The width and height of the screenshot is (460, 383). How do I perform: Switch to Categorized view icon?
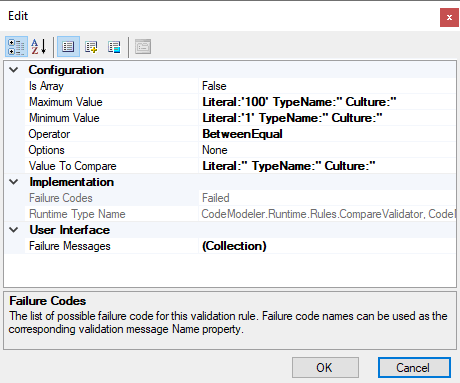pyautogui.click(x=16, y=47)
